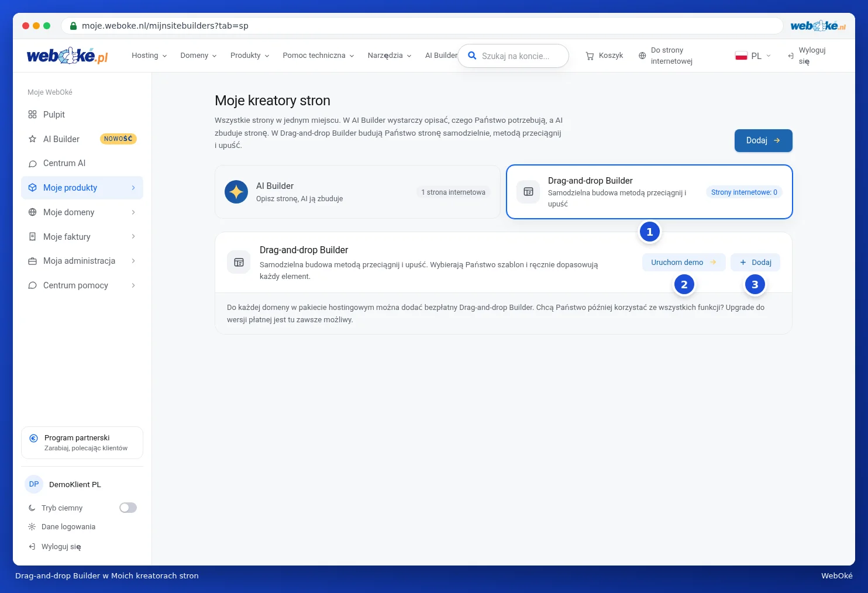The height and width of the screenshot is (593, 868).
Task: Click the Centrum AI chat bubble icon
Action: pos(32,164)
